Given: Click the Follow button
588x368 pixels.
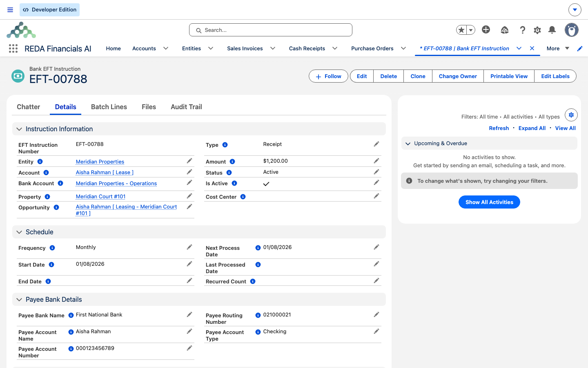Looking at the screenshot, I should pos(328,76).
